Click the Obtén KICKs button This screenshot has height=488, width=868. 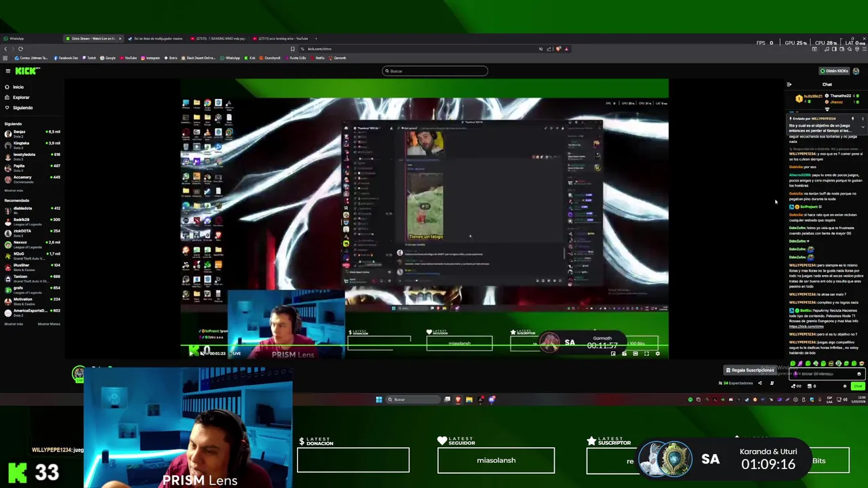[834, 71]
